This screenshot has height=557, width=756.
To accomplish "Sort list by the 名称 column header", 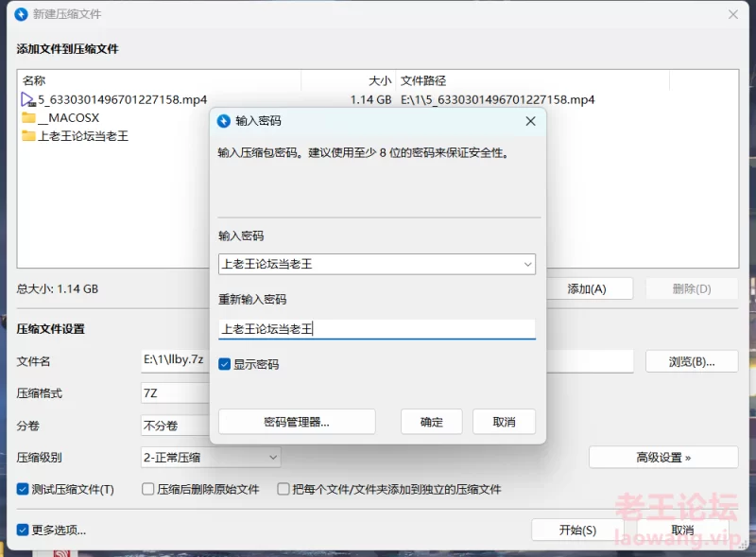I will point(34,80).
